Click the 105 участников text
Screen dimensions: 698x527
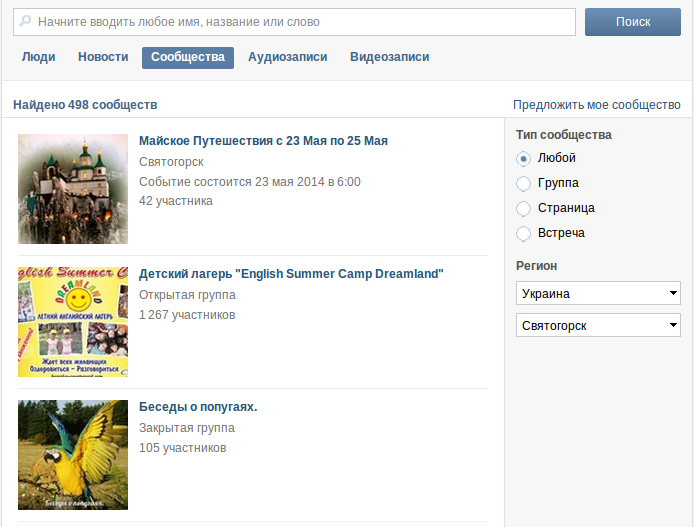(x=183, y=448)
